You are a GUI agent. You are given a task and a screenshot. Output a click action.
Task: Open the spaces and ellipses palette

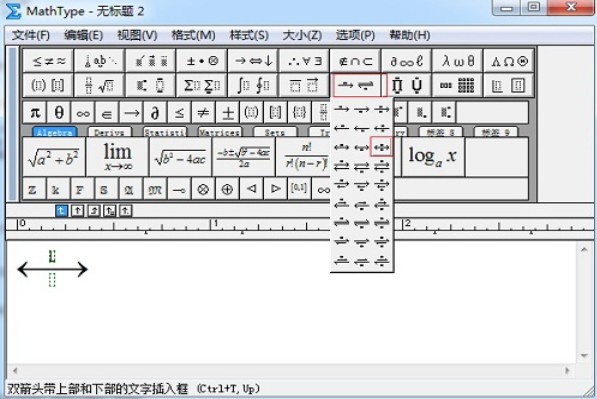(100, 61)
